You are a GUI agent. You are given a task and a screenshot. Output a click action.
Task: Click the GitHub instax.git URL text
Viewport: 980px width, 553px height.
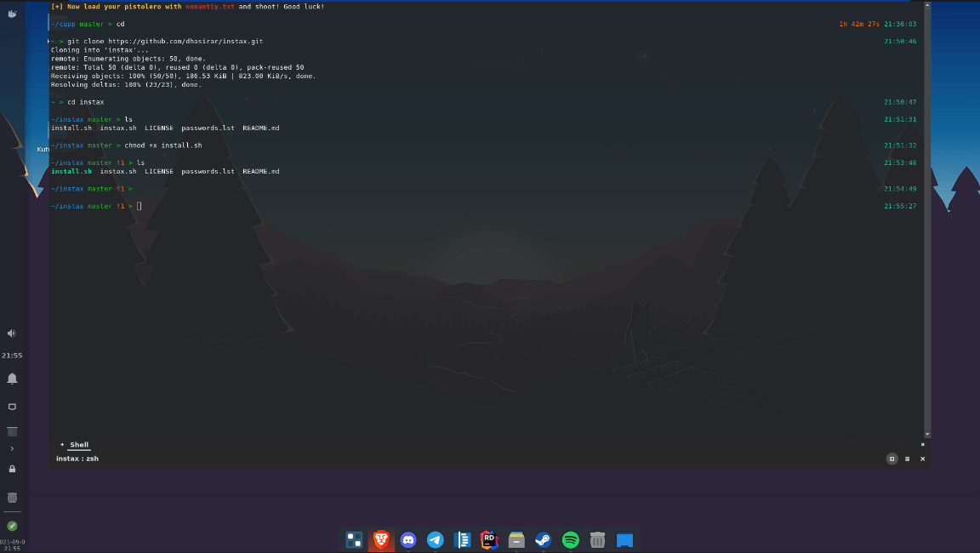pyautogui.click(x=185, y=41)
